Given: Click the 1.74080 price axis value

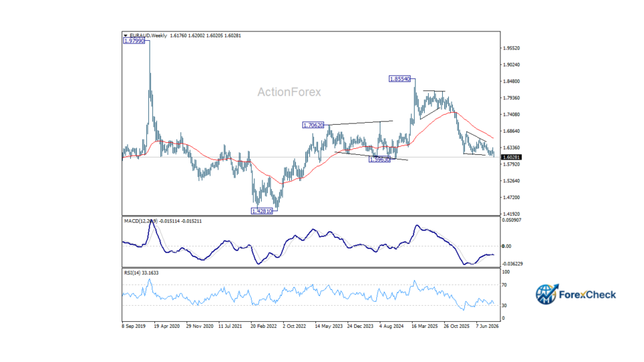Looking at the screenshot, I should point(511,115).
